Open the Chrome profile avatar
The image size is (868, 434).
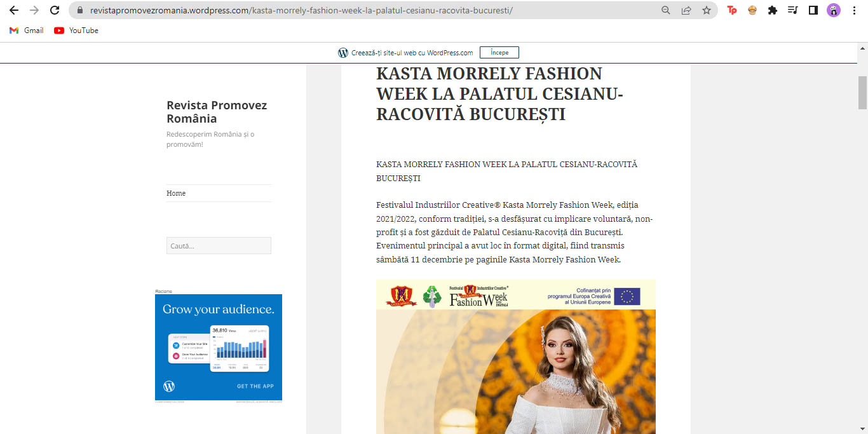(834, 10)
